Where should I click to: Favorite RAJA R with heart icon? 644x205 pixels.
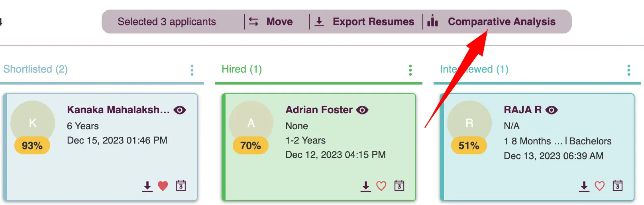click(x=600, y=186)
